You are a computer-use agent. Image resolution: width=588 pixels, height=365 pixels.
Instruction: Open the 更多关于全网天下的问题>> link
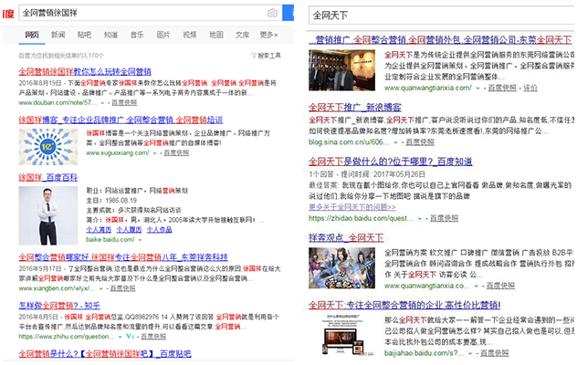click(x=352, y=207)
